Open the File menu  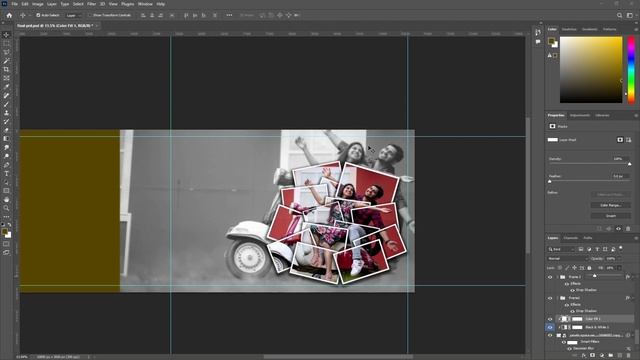(14, 4)
